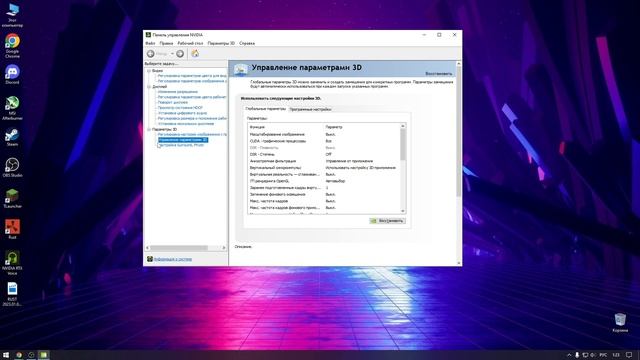The width and height of the screenshot is (640, 360).
Task: Click the Back arrow in the NVIDIA toolbar
Action: point(151,53)
